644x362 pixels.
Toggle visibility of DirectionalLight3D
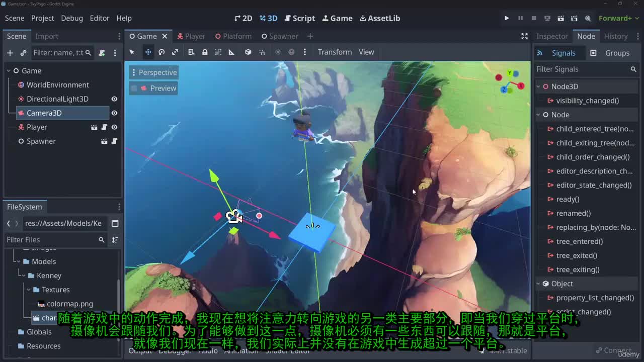(x=114, y=99)
